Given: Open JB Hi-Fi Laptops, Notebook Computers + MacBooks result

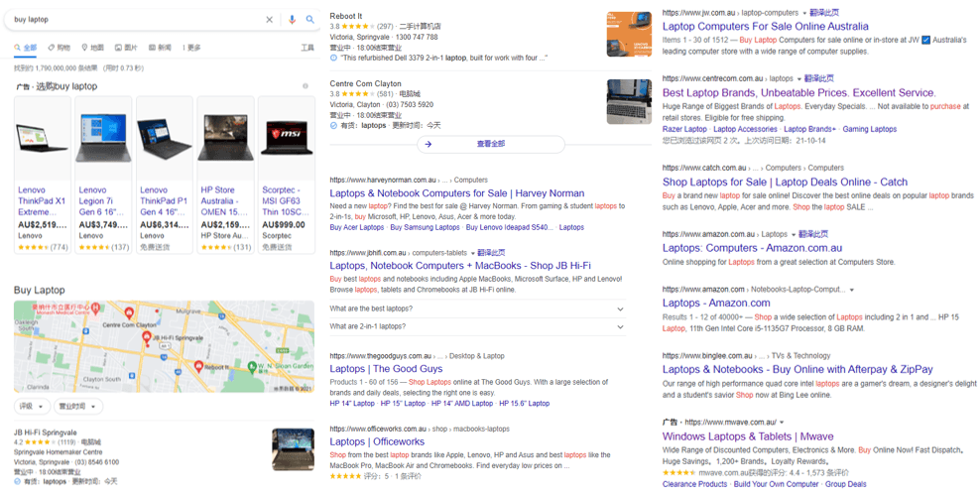Looking at the screenshot, I should 460,266.
